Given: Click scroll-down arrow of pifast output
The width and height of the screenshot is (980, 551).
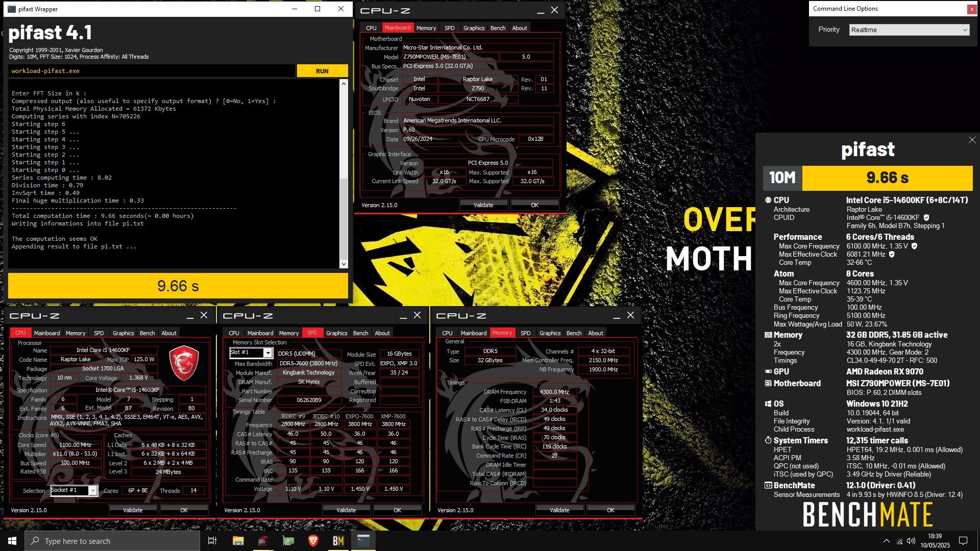Looking at the screenshot, I should (x=344, y=264).
